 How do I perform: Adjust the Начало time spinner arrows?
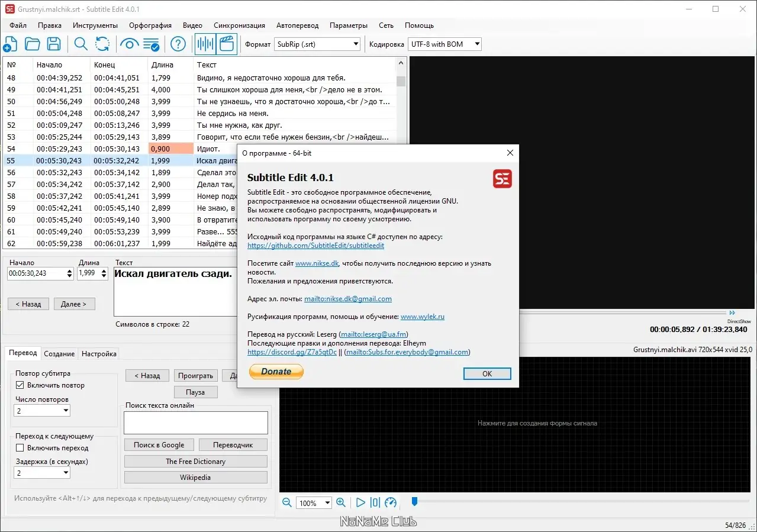(x=70, y=273)
